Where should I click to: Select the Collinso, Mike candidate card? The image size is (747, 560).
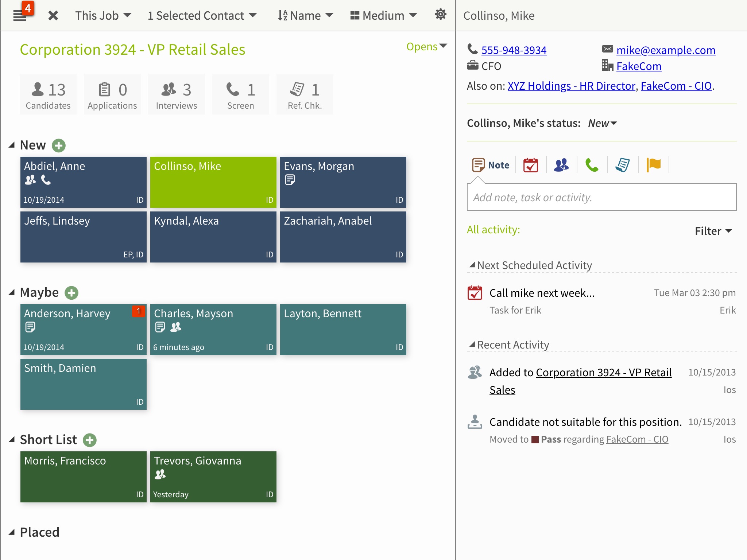[x=213, y=182]
